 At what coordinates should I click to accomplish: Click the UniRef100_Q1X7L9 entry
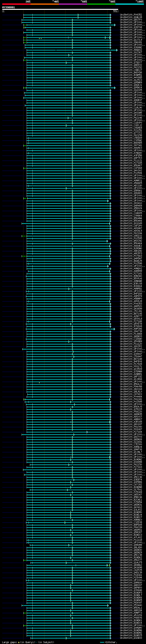pyautogui.click(x=131, y=40)
